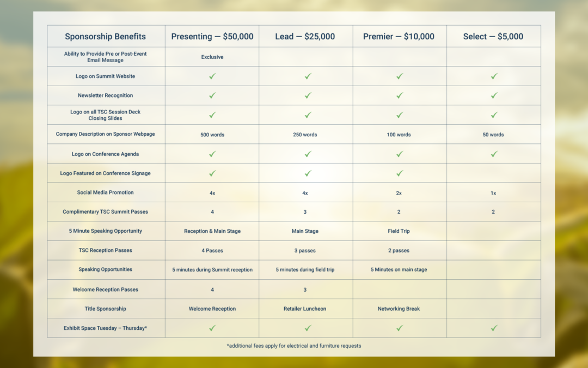
Task: Click the 'Logo on Summit Website' row label
Action: 106,76
